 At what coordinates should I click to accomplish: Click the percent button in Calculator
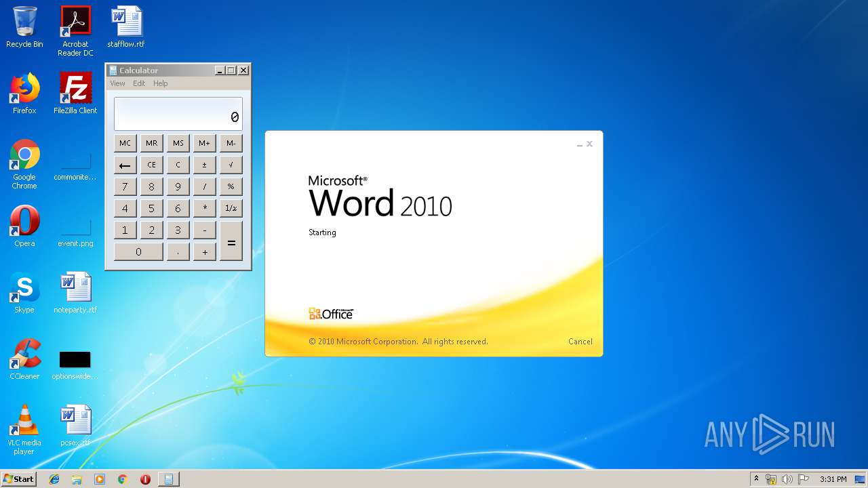coord(231,186)
